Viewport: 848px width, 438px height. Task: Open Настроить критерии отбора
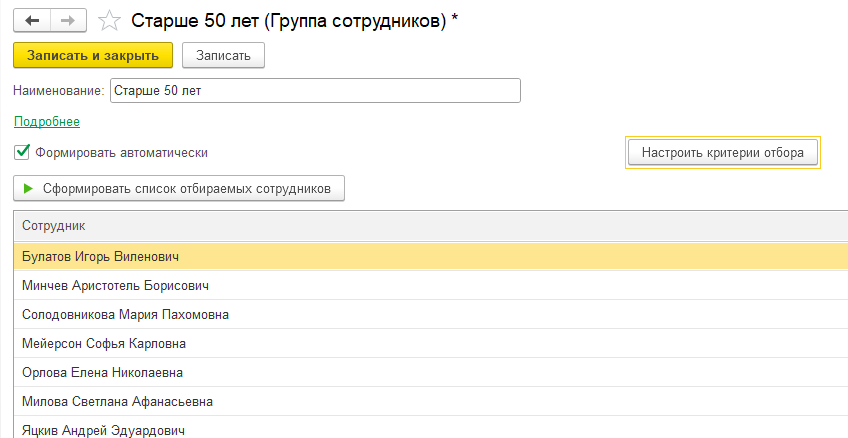pyautogui.click(x=723, y=152)
